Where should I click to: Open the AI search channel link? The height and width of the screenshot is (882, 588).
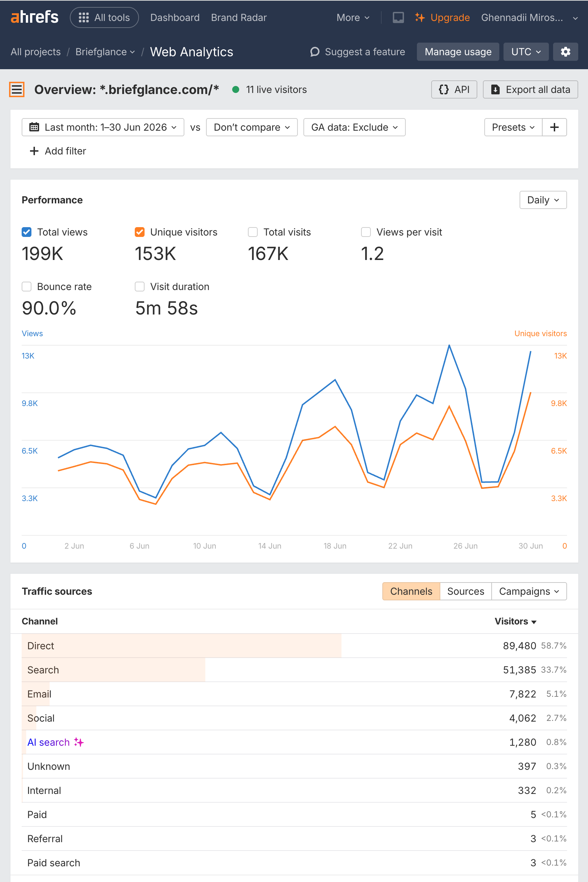coord(49,742)
